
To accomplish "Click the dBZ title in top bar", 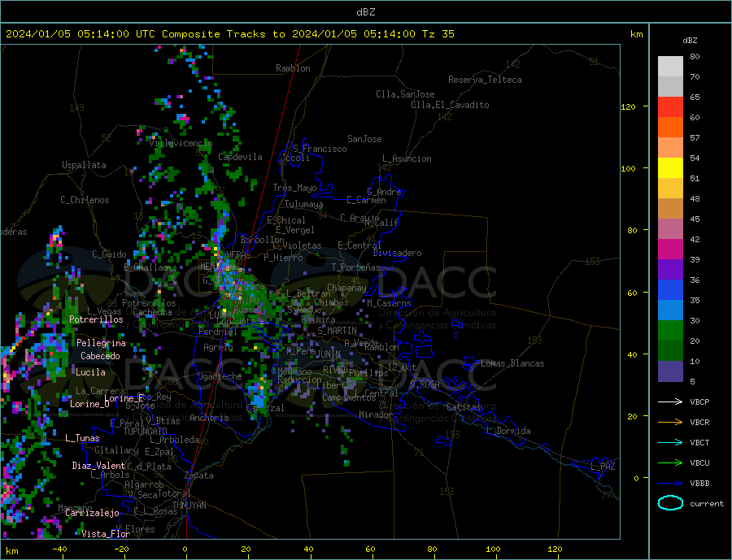I will (365, 12).
